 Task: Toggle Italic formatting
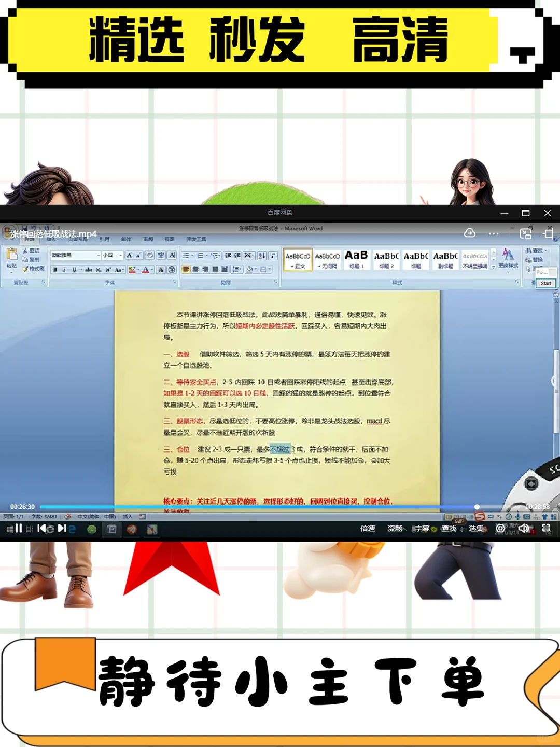64,270
